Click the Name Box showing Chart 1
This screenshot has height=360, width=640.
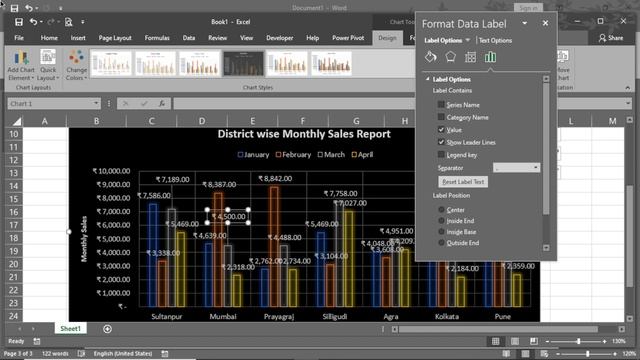click(x=50, y=103)
